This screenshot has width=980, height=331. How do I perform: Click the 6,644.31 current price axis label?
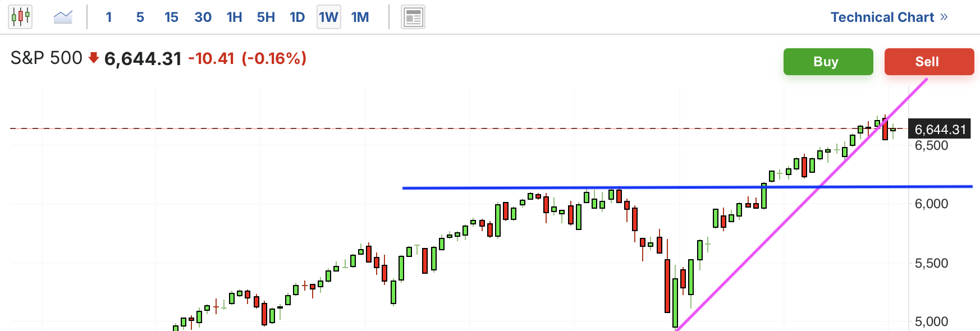pyautogui.click(x=940, y=130)
